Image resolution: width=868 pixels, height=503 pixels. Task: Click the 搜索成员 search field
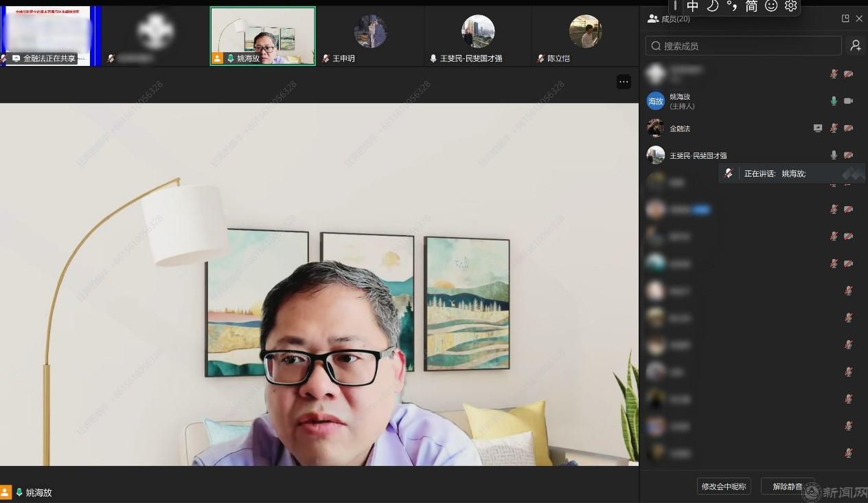tap(743, 46)
